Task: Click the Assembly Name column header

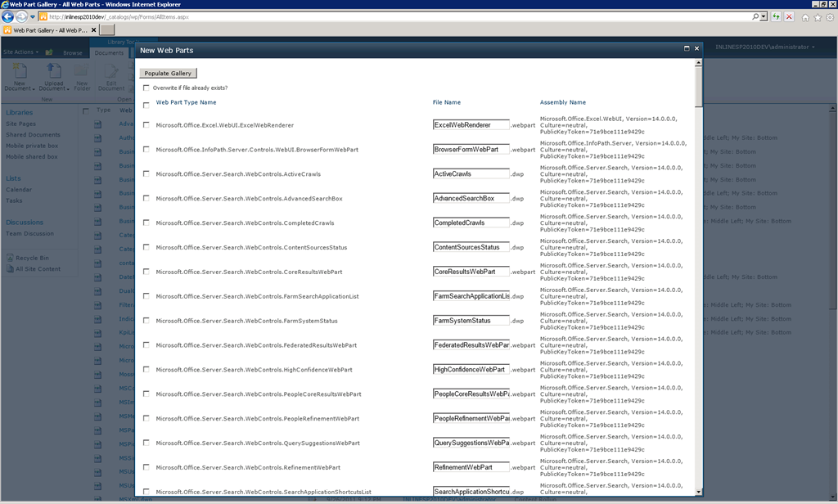Action: point(563,102)
